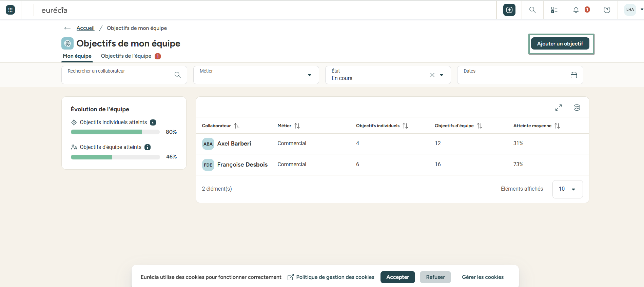This screenshot has height=287, width=644.
Task: Click the back arrow beside Accueil
Action: coord(67,28)
